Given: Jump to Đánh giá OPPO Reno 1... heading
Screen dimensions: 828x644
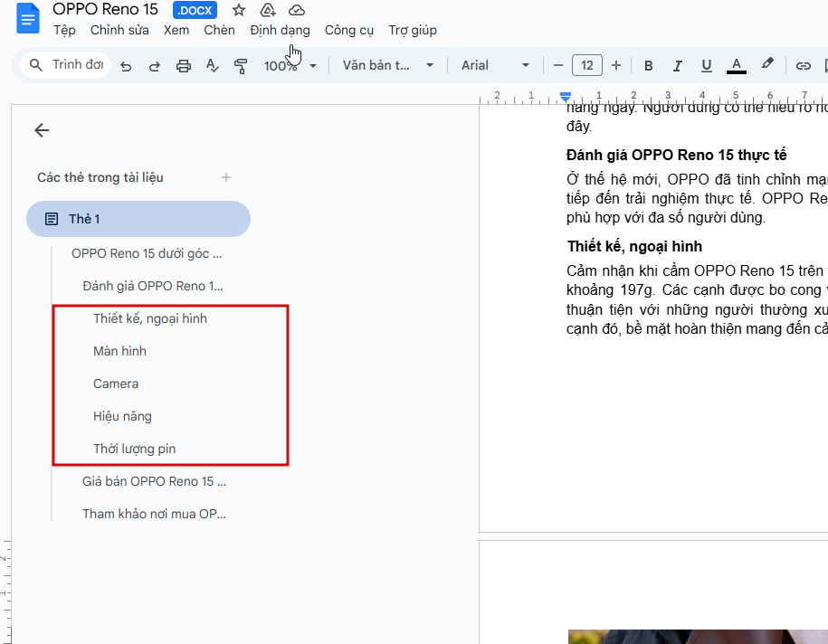Looking at the screenshot, I should coord(153,286).
